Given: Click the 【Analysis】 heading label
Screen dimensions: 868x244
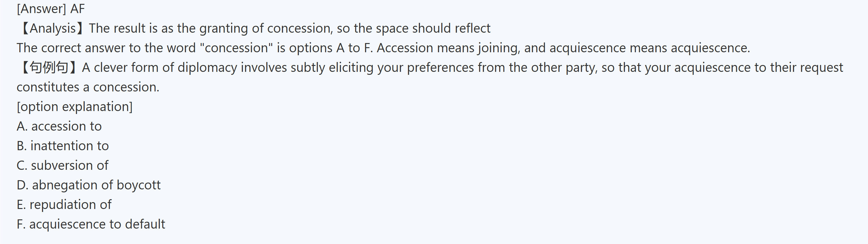Looking at the screenshot, I should (52, 28).
